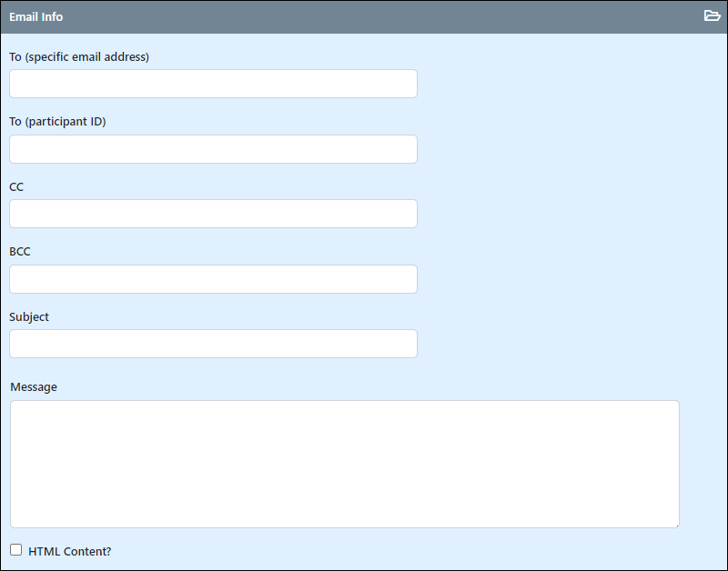Enable the HTML Content? checkbox

tap(15, 550)
